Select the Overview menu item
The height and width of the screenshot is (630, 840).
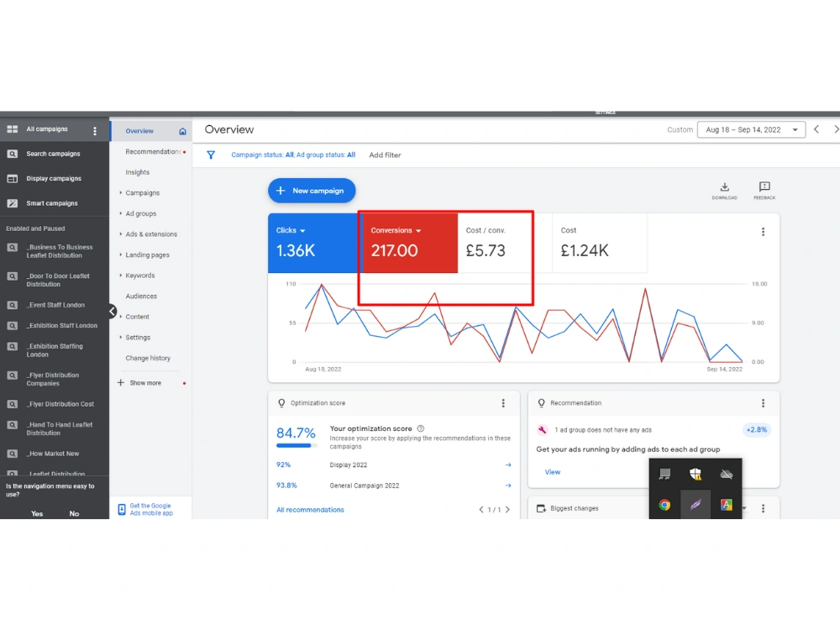(x=139, y=131)
